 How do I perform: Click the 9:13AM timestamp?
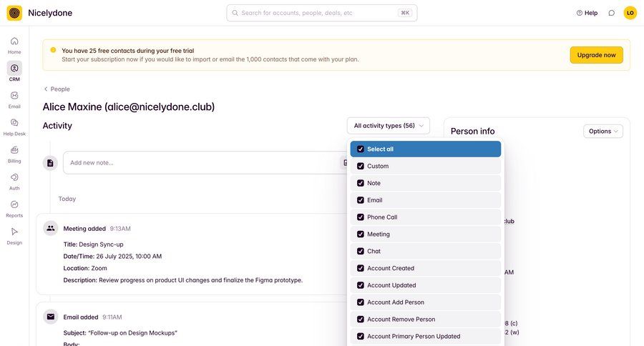point(120,229)
